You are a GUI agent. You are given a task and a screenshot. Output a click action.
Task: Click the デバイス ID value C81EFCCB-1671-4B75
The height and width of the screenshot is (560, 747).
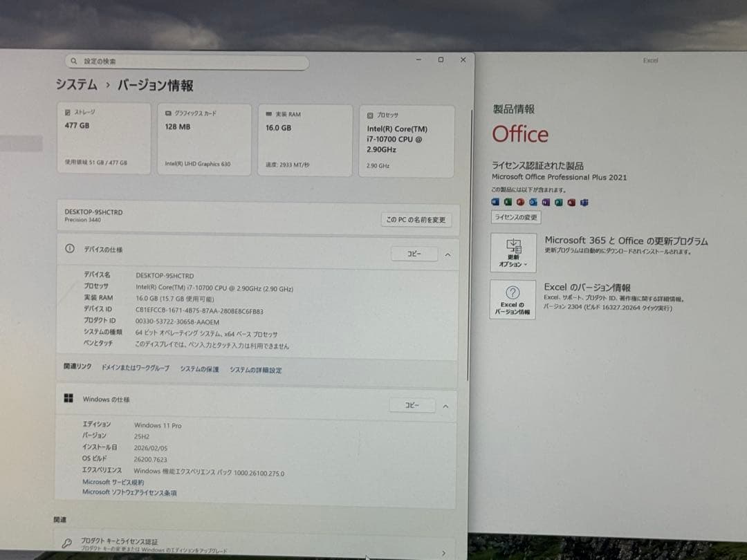(199, 311)
